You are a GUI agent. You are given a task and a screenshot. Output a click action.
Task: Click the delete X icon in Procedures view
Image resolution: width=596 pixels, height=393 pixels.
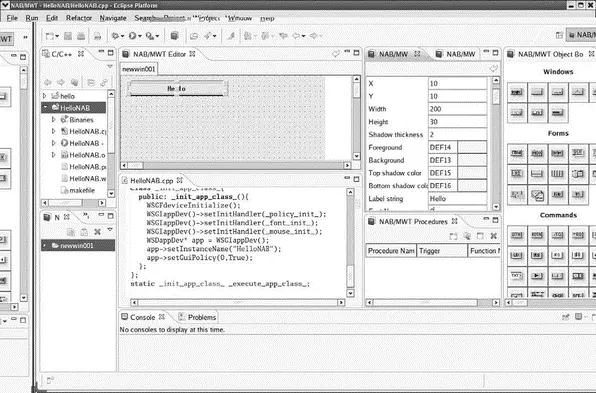point(493,236)
